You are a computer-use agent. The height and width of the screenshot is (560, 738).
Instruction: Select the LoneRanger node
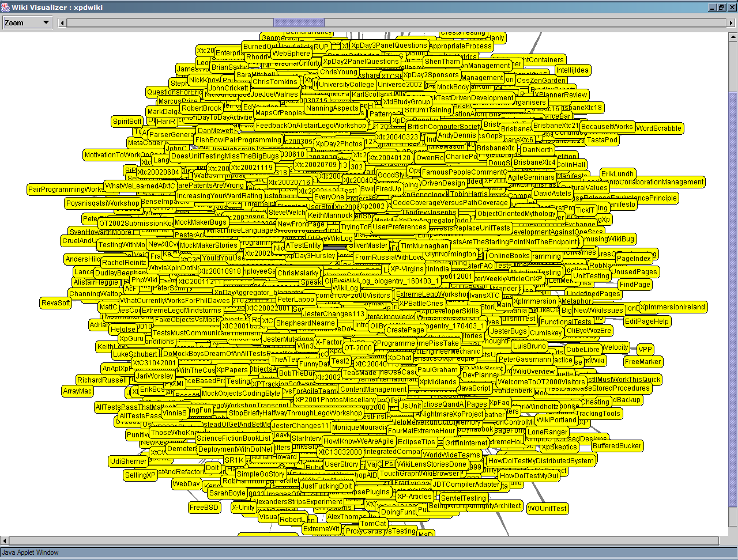click(x=547, y=432)
